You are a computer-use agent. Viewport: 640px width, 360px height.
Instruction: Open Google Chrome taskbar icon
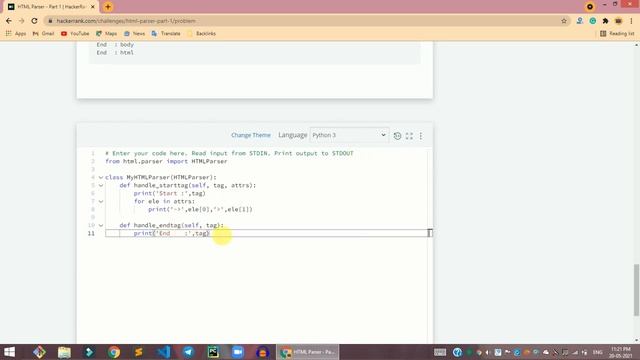(114, 352)
